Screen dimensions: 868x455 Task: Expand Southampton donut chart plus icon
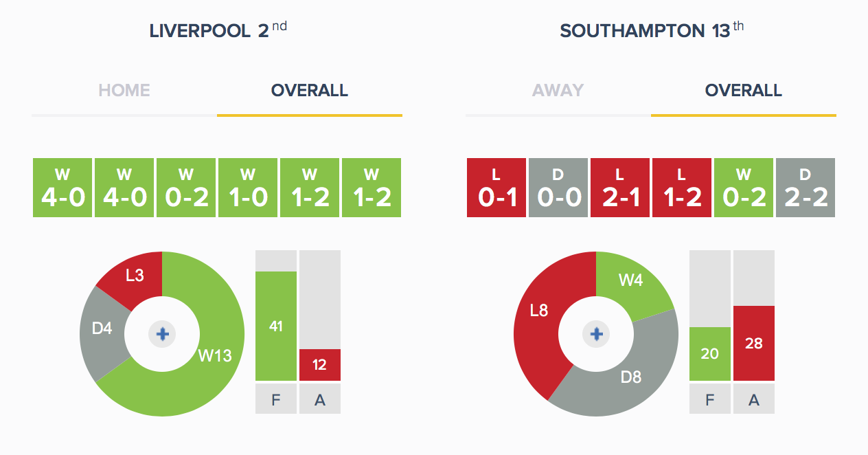point(596,334)
